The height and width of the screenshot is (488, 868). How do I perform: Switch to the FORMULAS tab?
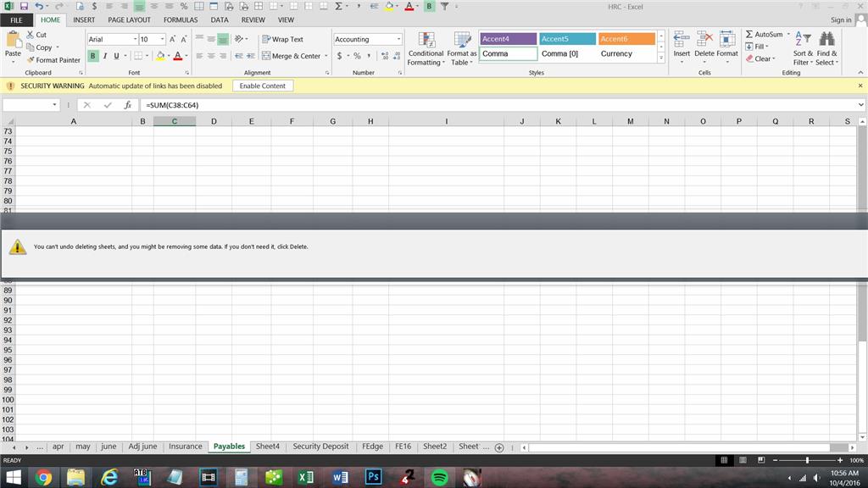181,20
